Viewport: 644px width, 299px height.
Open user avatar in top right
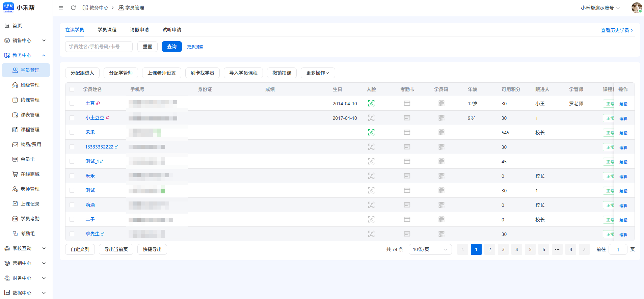[x=636, y=8]
